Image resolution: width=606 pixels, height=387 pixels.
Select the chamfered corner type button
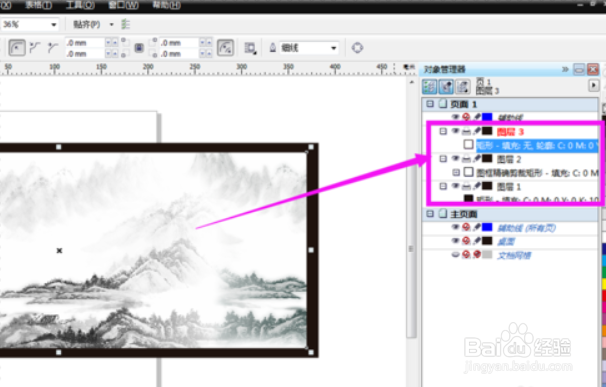(x=53, y=48)
